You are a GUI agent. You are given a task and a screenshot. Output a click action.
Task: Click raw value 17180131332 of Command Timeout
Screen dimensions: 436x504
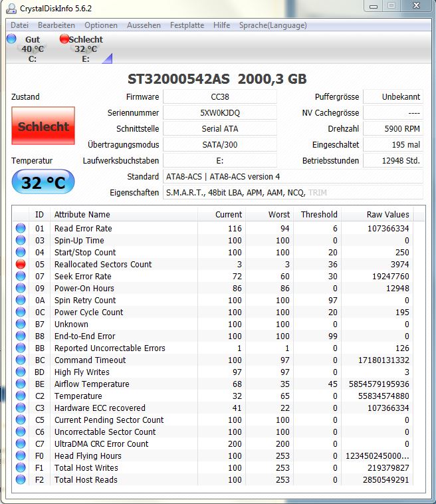pos(383,360)
